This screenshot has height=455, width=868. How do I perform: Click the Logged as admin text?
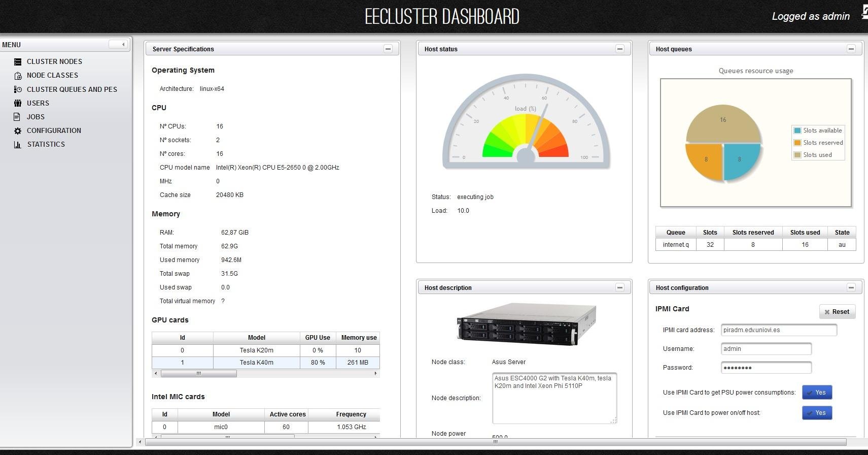click(x=811, y=16)
